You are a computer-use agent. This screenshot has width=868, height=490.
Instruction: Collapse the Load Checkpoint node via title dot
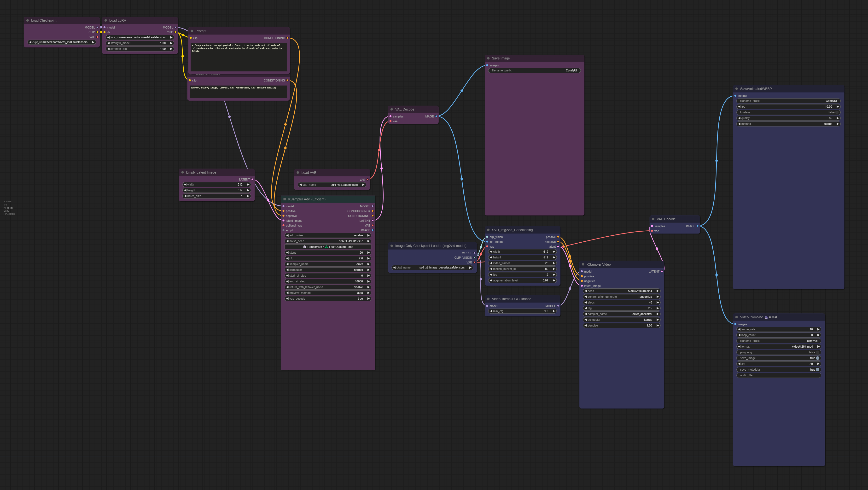(28, 21)
